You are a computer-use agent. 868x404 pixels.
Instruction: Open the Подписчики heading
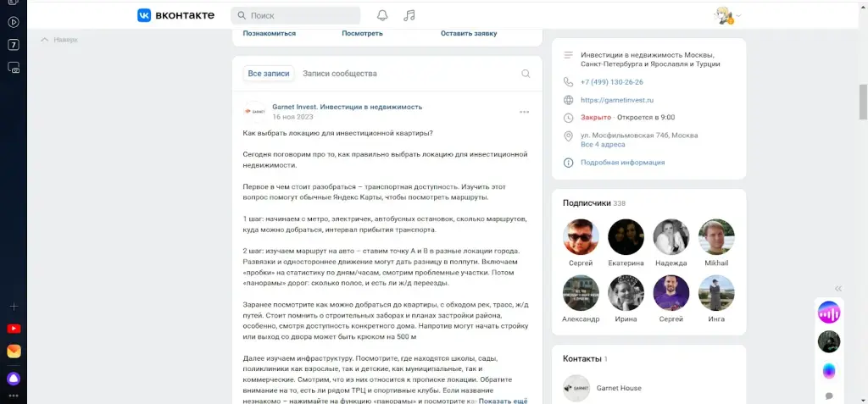587,203
